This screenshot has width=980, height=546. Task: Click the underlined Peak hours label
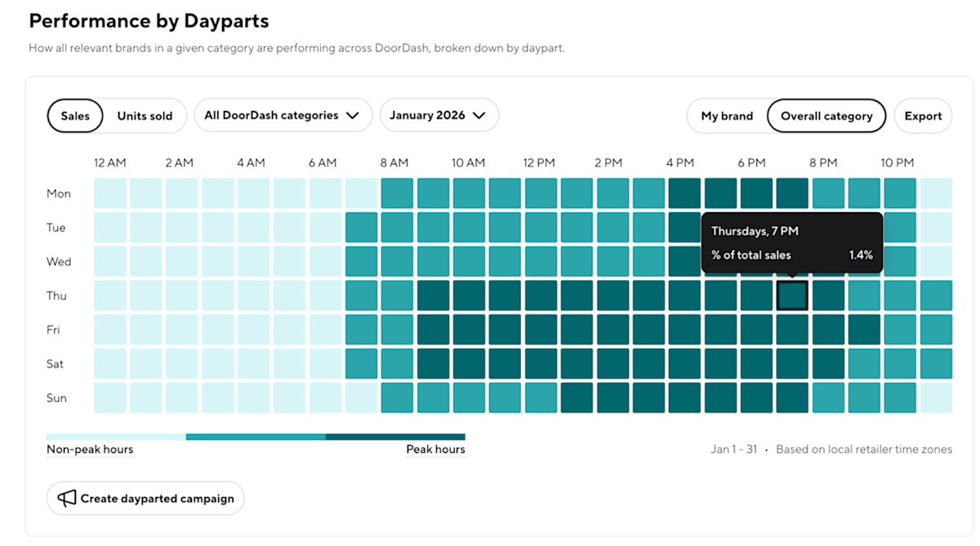pyautogui.click(x=435, y=449)
